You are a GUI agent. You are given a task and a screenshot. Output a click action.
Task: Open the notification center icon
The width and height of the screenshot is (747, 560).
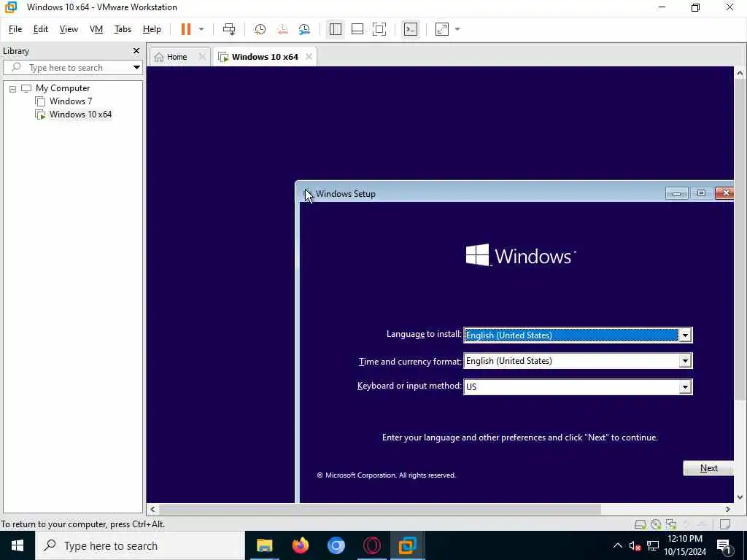724,545
